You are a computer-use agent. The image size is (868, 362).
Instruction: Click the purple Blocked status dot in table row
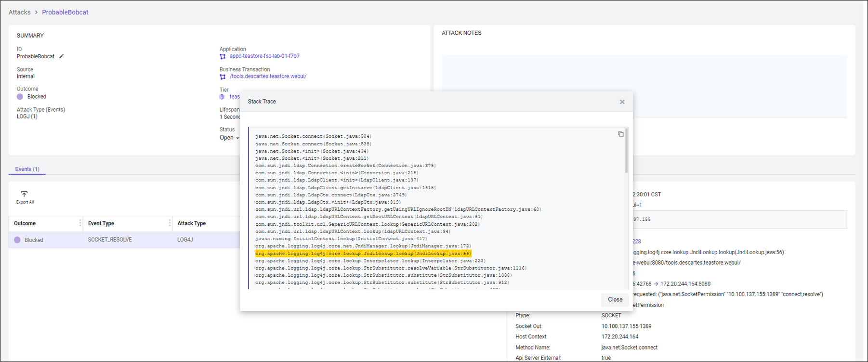click(x=17, y=240)
